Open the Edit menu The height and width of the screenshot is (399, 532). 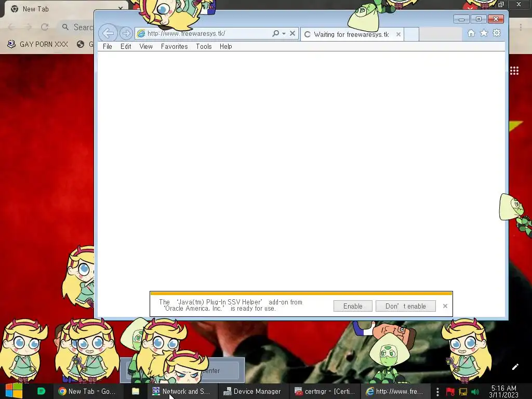pos(126,46)
